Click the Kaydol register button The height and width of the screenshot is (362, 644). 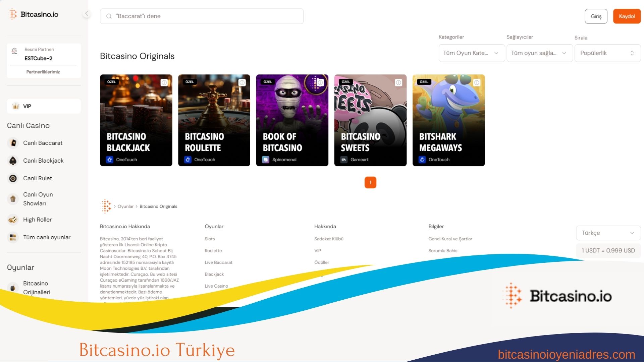tap(627, 16)
